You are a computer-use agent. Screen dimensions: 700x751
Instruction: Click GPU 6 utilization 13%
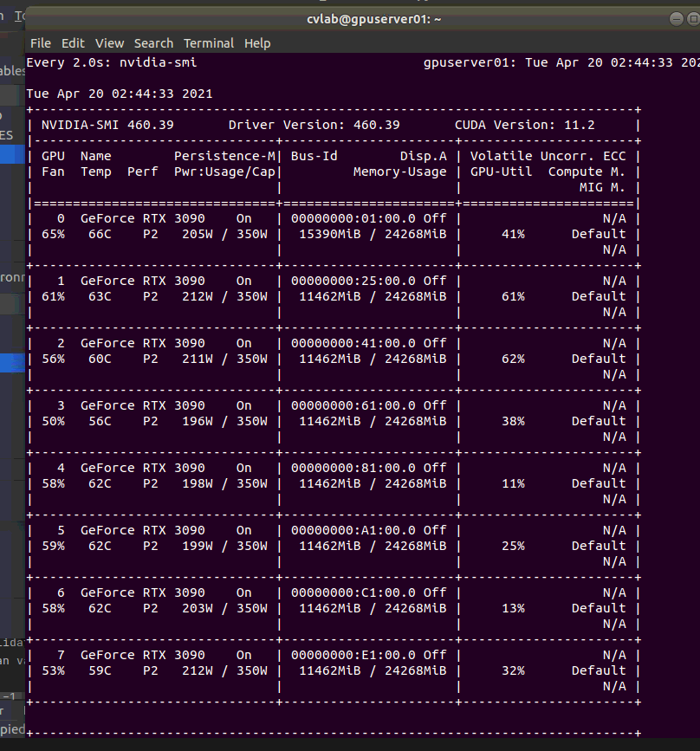[513, 608]
